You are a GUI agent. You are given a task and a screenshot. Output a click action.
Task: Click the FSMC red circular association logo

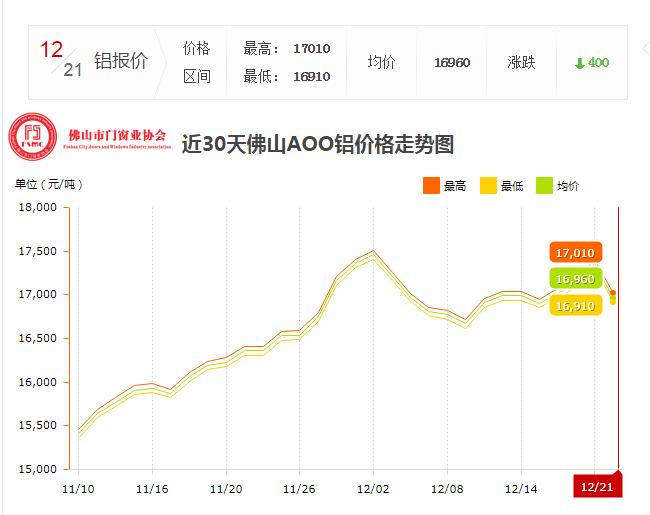point(33,137)
